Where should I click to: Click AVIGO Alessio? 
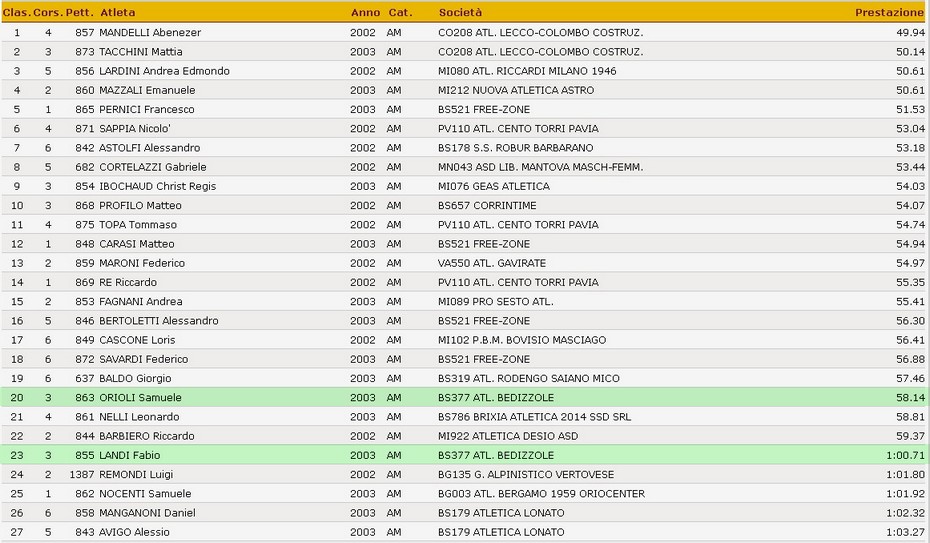coord(135,532)
